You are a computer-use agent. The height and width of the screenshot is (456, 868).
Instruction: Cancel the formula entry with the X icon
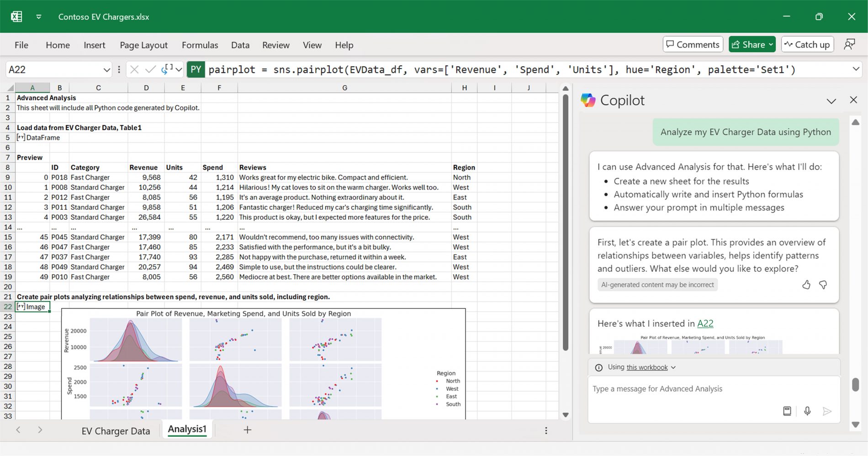pos(134,69)
